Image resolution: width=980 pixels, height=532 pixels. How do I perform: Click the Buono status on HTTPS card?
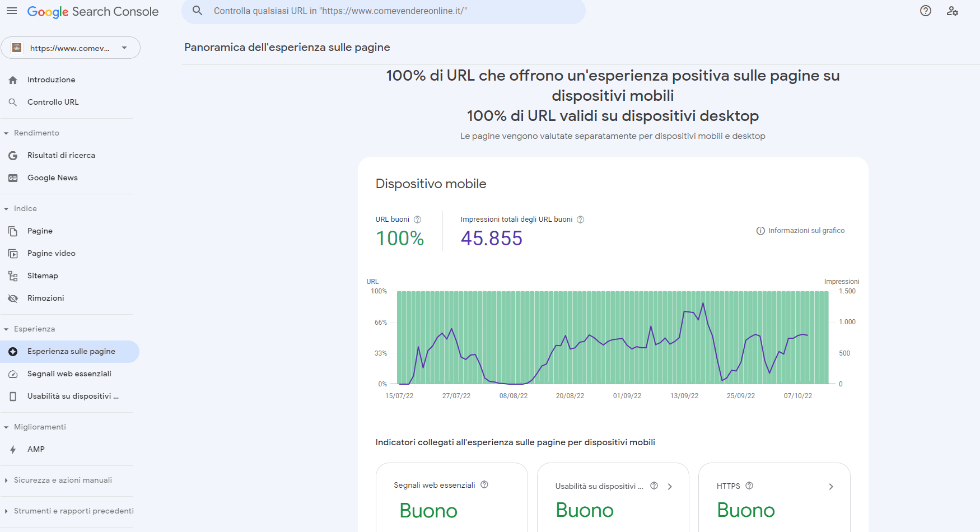click(x=746, y=510)
